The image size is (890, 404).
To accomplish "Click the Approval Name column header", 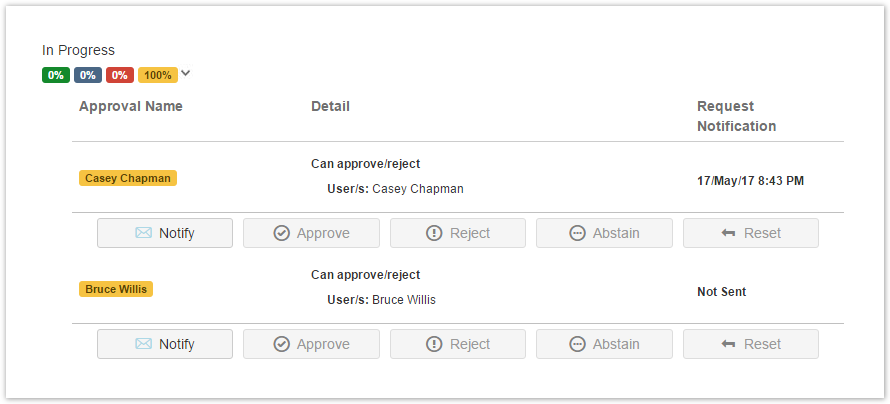I will click(x=131, y=106).
